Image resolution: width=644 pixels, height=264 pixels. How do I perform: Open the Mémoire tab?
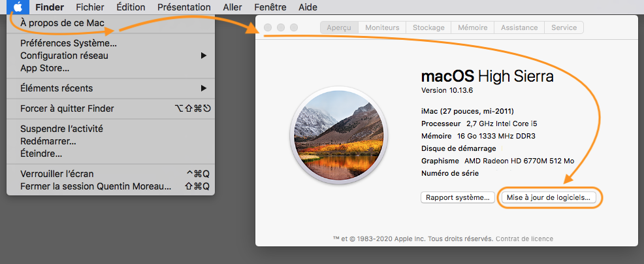(472, 27)
